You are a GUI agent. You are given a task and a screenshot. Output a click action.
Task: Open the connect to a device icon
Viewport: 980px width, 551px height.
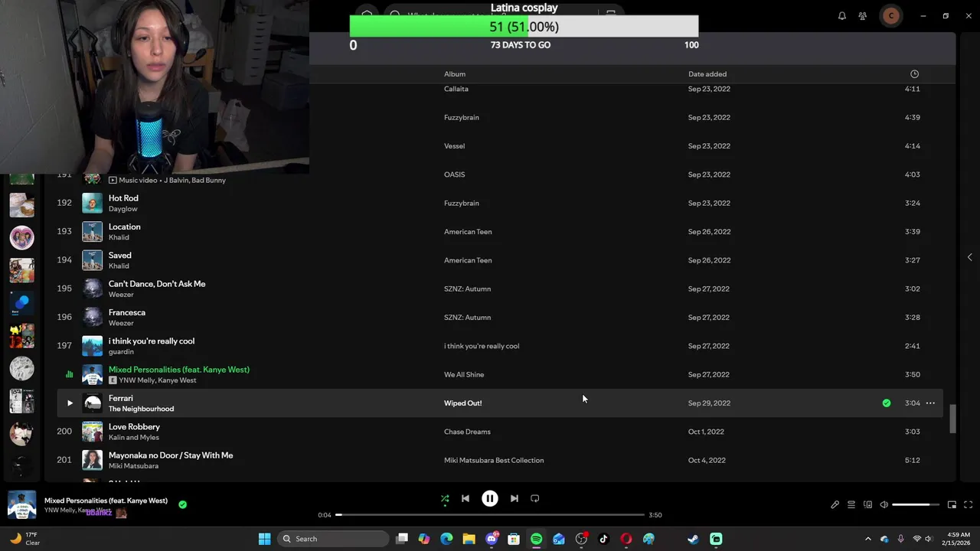point(867,504)
